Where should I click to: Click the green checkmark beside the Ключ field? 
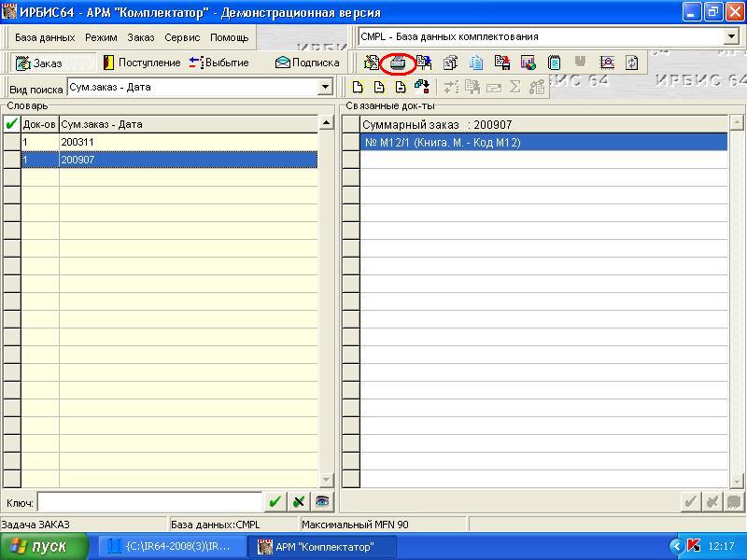[275, 502]
